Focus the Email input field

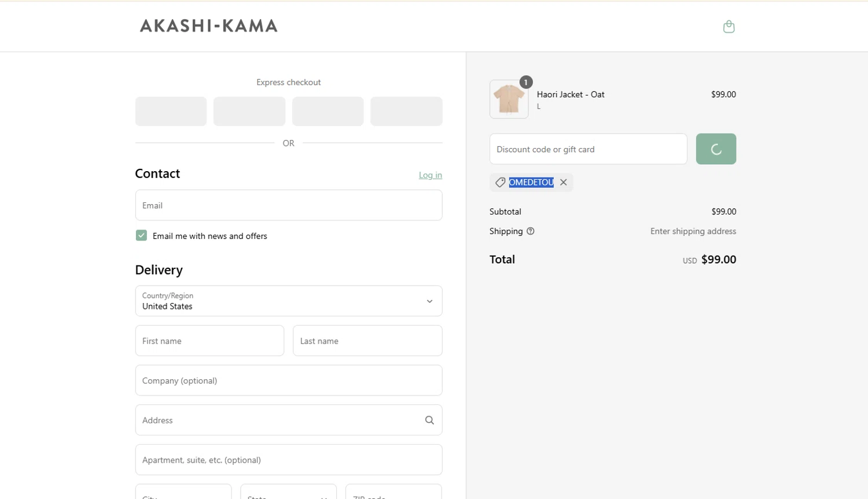(x=289, y=205)
